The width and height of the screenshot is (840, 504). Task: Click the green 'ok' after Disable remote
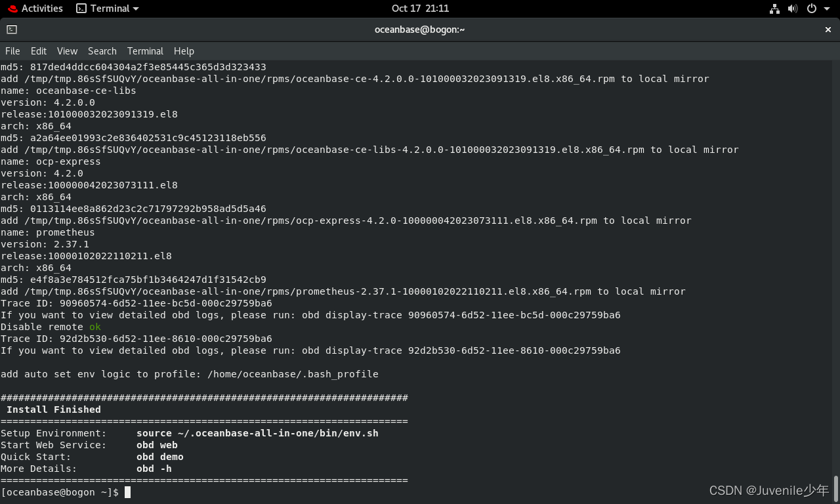(95, 327)
